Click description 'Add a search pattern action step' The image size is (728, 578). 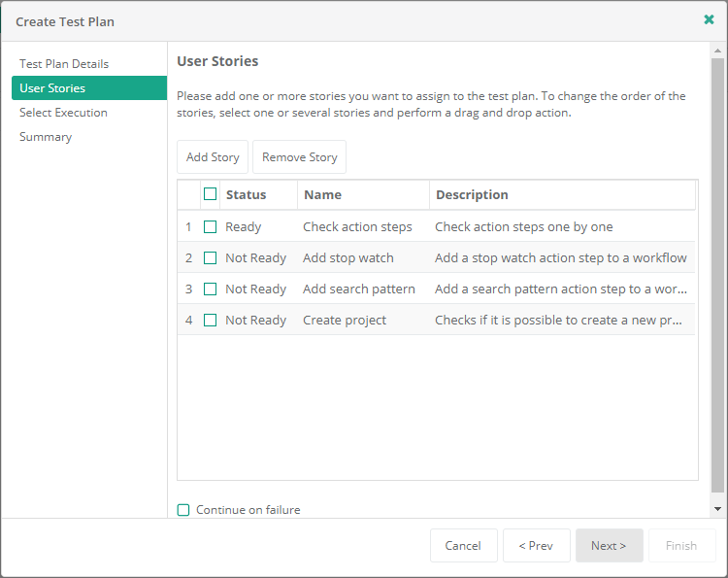[561, 289]
